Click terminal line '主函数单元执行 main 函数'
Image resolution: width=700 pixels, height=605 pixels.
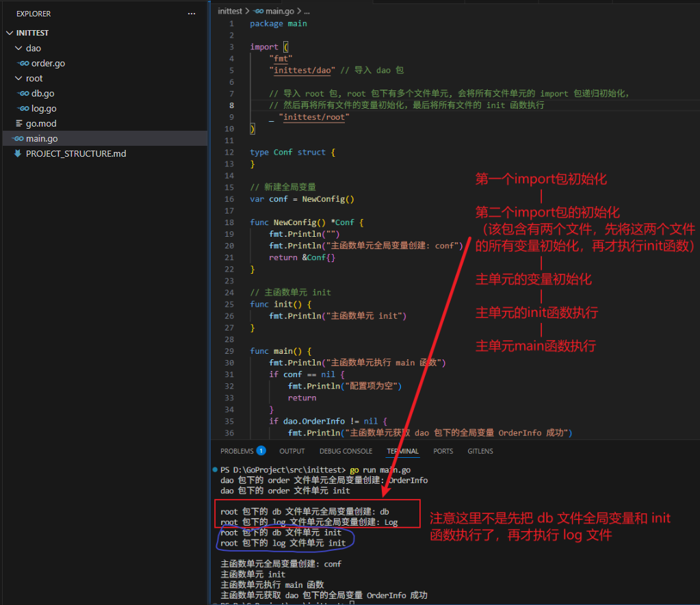(272, 585)
